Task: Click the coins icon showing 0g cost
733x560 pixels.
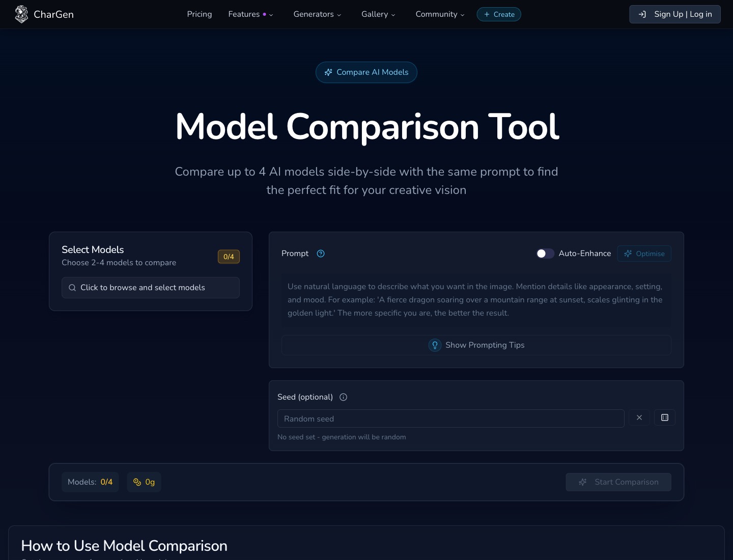Action: pos(137,482)
